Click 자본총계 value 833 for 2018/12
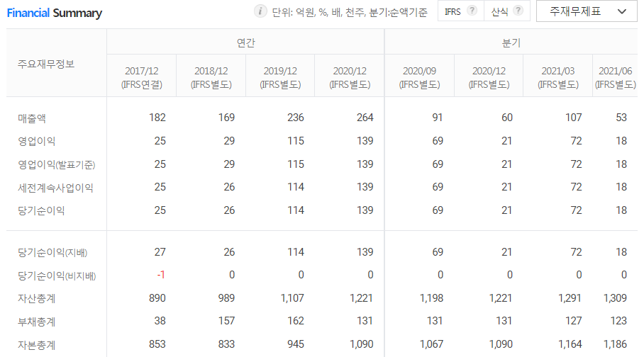Image resolution: width=644 pixels, height=357 pixels. click(x=226, y=344)
